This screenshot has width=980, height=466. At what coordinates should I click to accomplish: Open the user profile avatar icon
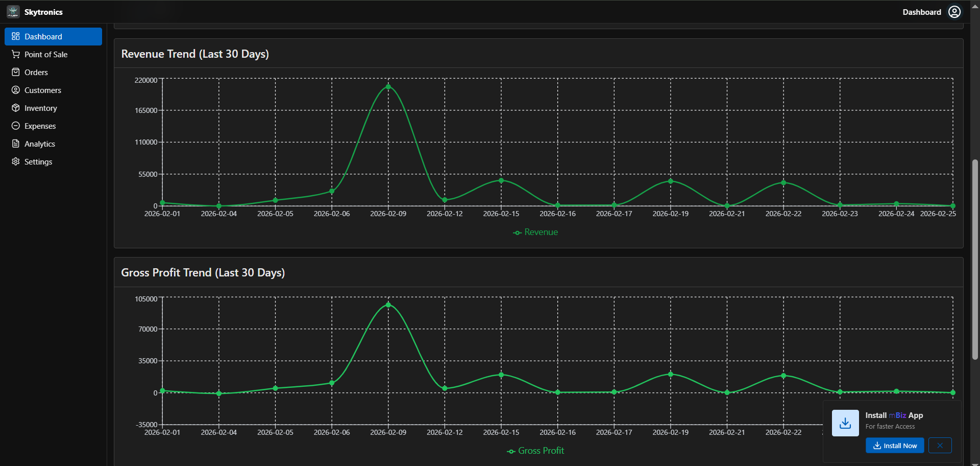point(954,11)
